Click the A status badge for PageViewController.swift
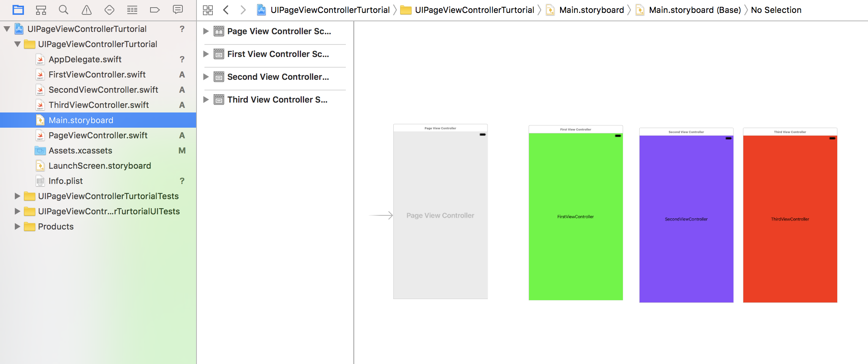The image size is (868, 364). click(x=182, y=135)
